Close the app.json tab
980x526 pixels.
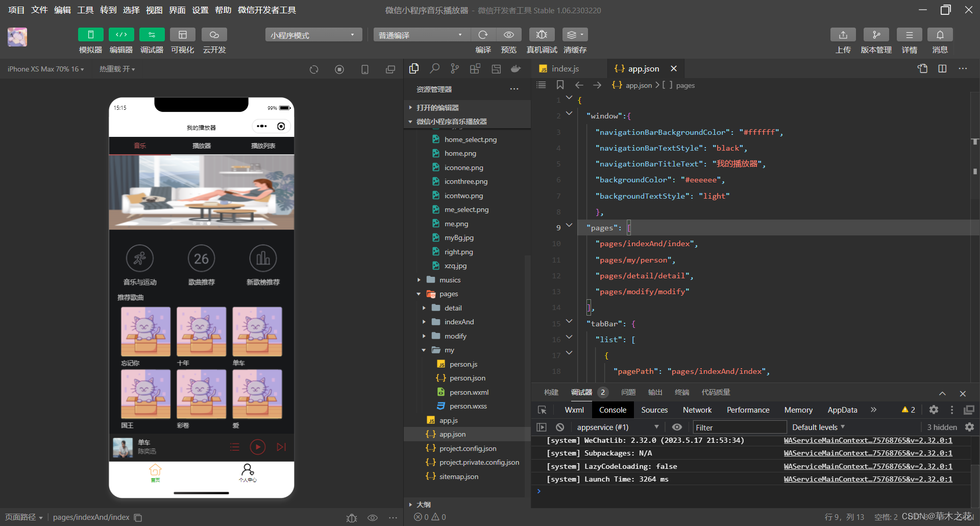[x=674, y=68]
